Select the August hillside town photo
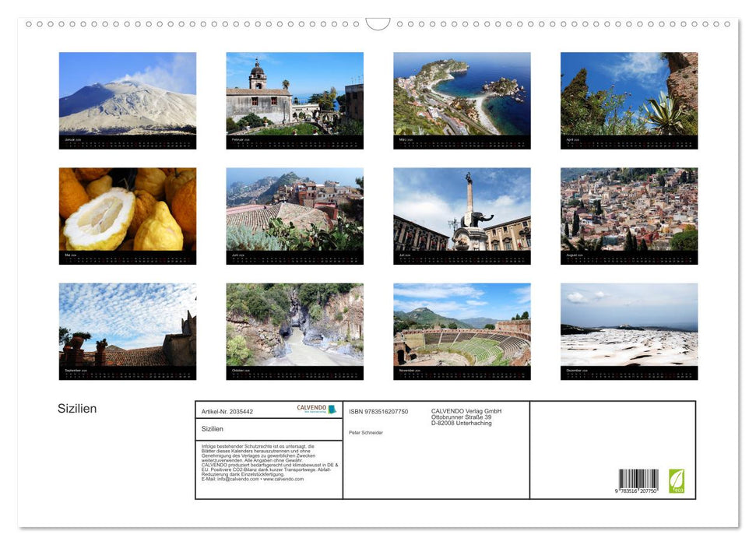Viewport: 756px width, 545px height. coord(629,209)
